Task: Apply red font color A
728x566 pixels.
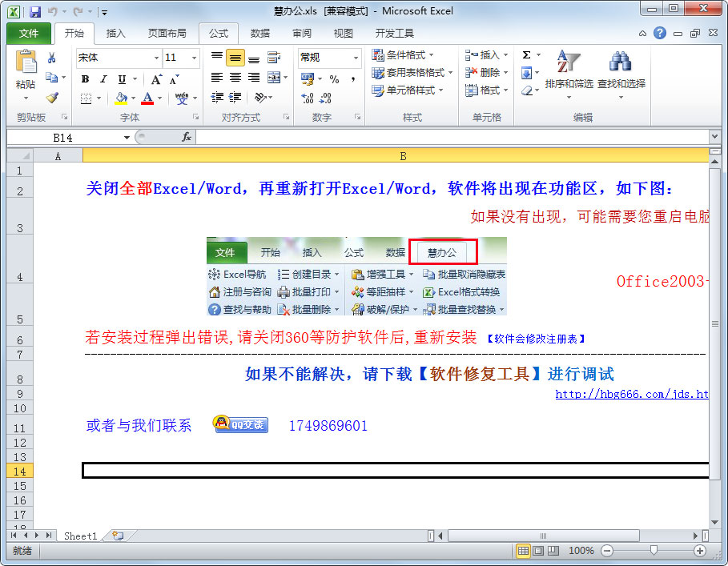Action: coord(147,98)
